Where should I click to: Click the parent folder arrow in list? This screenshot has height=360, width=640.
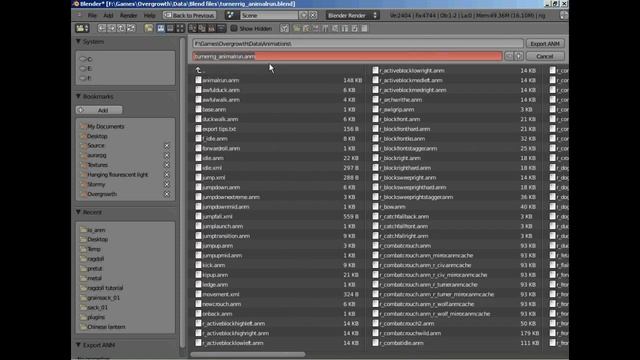click(x=198, y=70)
